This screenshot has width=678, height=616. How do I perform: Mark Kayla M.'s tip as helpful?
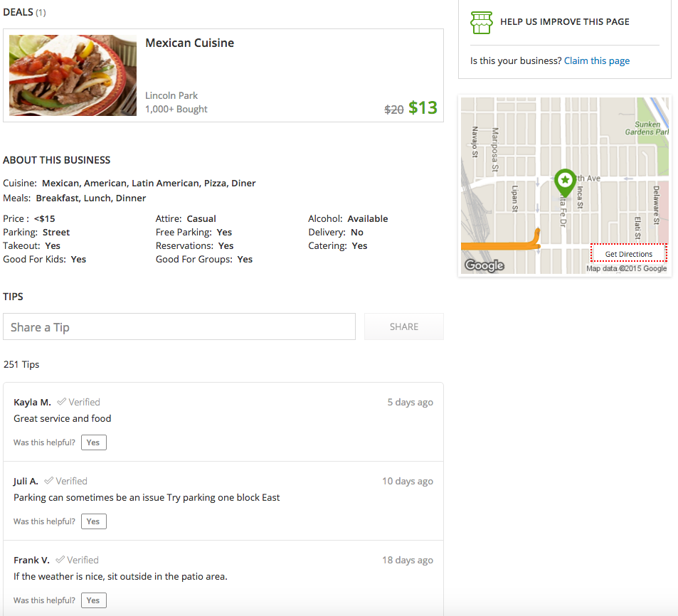(93, 442)
